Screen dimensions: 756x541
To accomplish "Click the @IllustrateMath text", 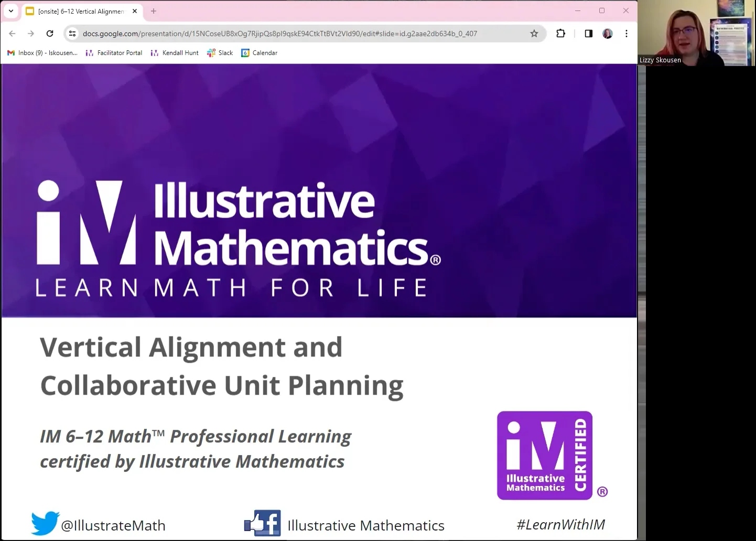I will (x=113, y=525).
